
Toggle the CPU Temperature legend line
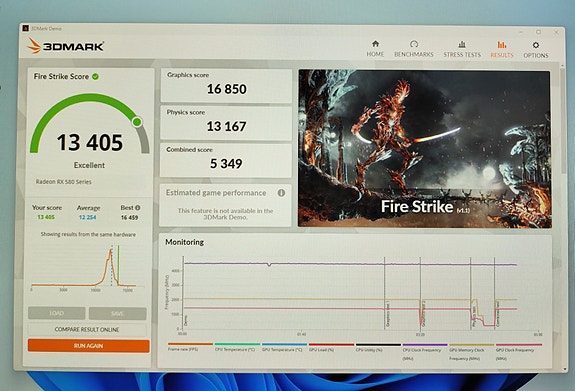click(x=237, y=347)
